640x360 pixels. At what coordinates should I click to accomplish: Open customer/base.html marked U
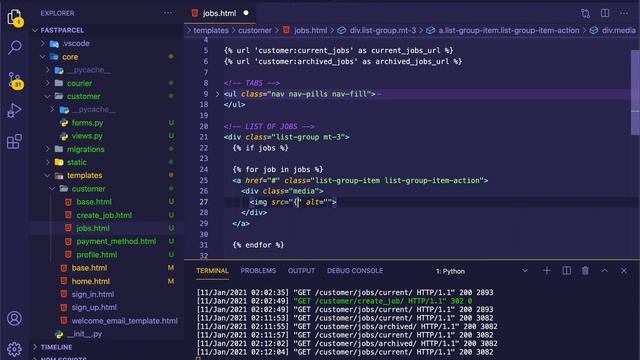[x=94, y=202]
